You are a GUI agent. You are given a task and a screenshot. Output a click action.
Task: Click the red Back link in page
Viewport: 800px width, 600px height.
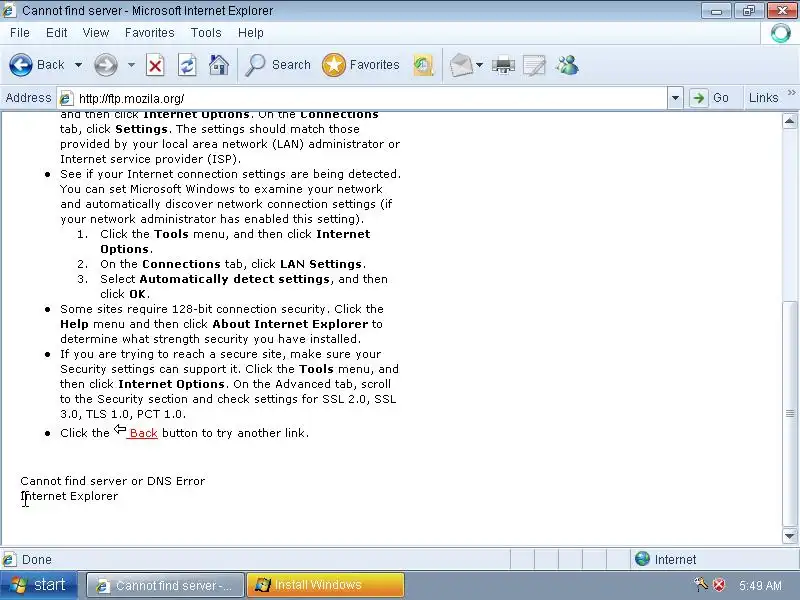(x=143, y=433)
